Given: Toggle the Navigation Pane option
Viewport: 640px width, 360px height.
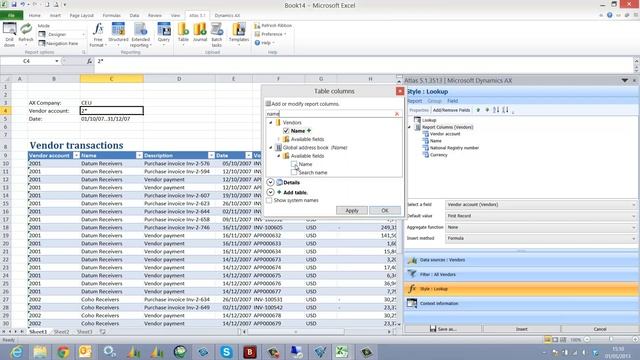Looking at the screenshot, I should (58, 43).
